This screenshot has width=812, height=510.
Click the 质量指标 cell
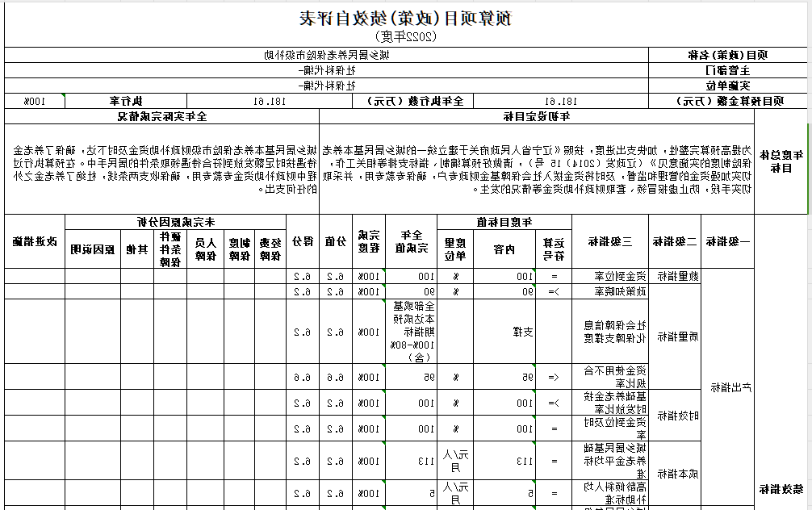pos(675,337)
